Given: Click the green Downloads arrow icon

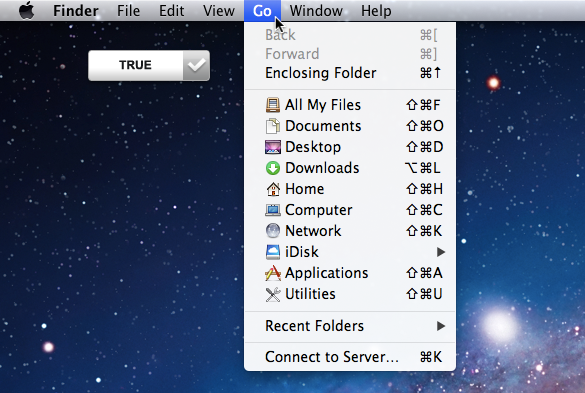Looking at the screenshot, I should click(273, 168).
